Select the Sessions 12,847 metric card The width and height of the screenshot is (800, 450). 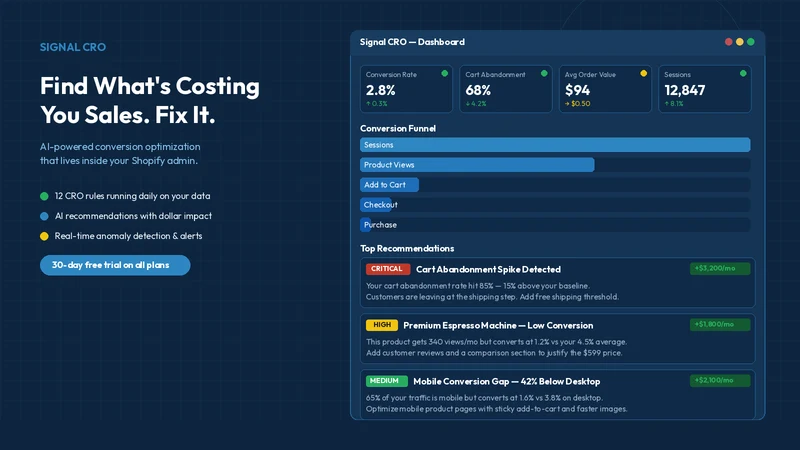[705, 89]
